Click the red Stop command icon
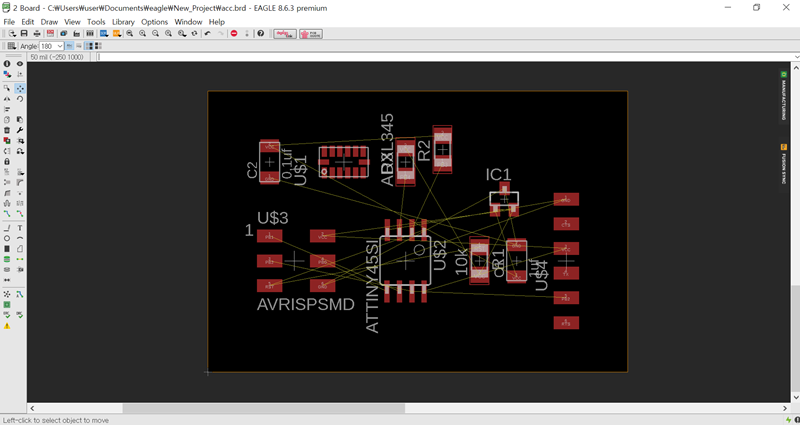 (x=234, y=34)
